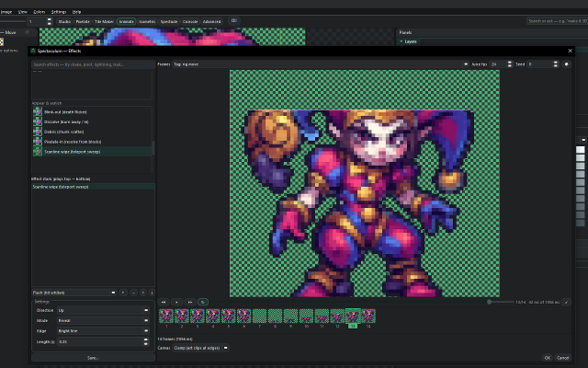Close the Spectaculum Effects dialog
The height and width of the screenshot is (368, 588).
pyautogui.click(x=570, y=51)
